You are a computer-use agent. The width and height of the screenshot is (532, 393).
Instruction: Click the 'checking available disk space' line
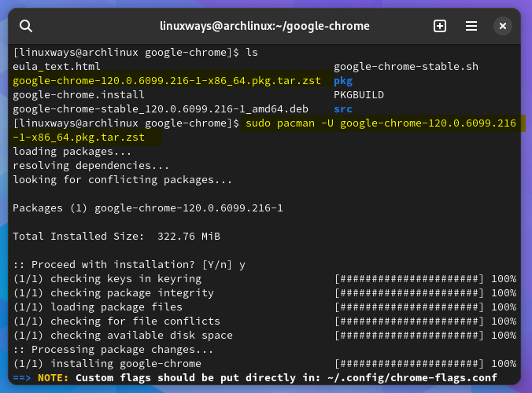click(123, 336)
